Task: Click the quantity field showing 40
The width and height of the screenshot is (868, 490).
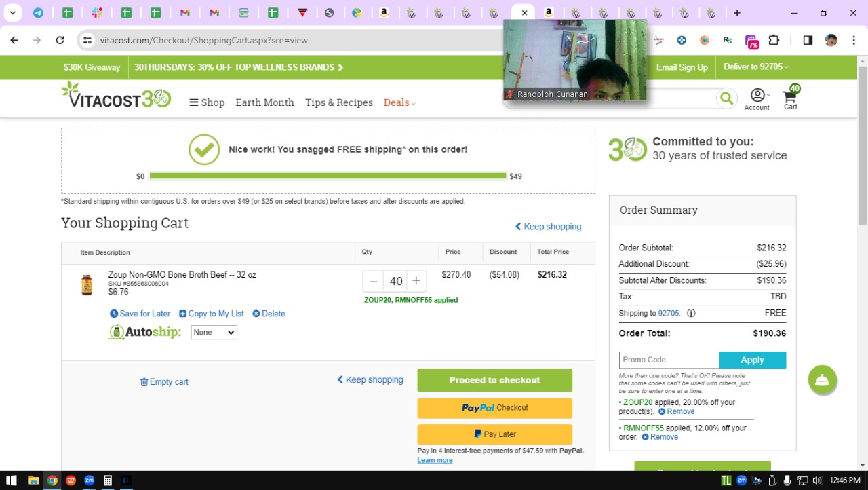Action: 395,281
